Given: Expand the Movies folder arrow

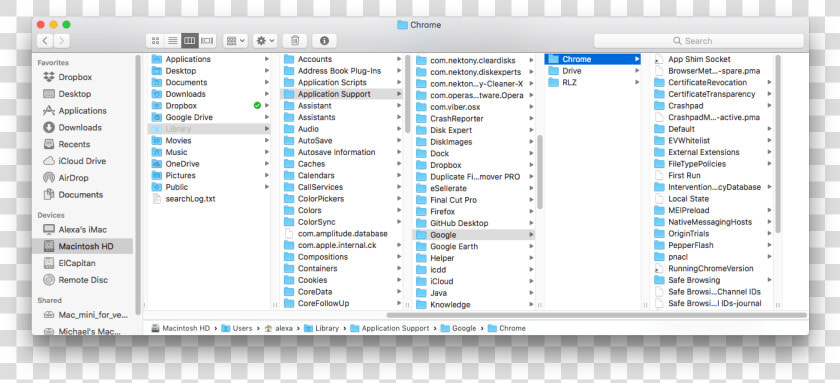Looking at the screenshot, I should (x=266, y=140).
